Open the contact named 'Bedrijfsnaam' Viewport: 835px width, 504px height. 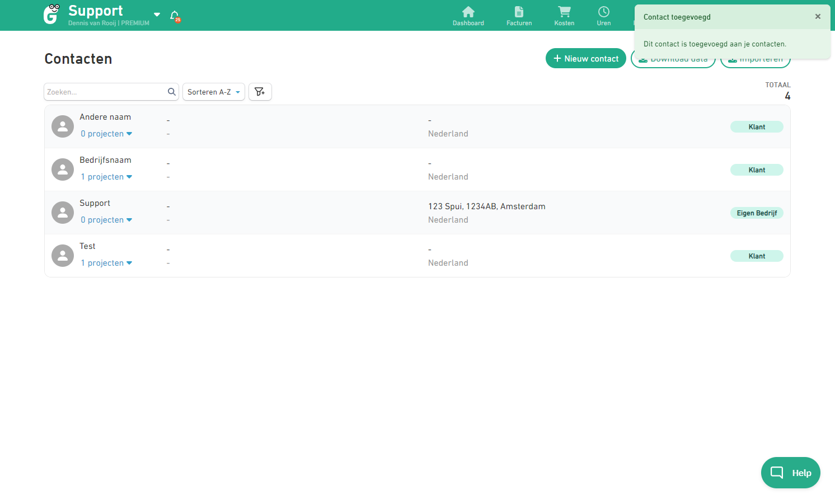point(105,160)
